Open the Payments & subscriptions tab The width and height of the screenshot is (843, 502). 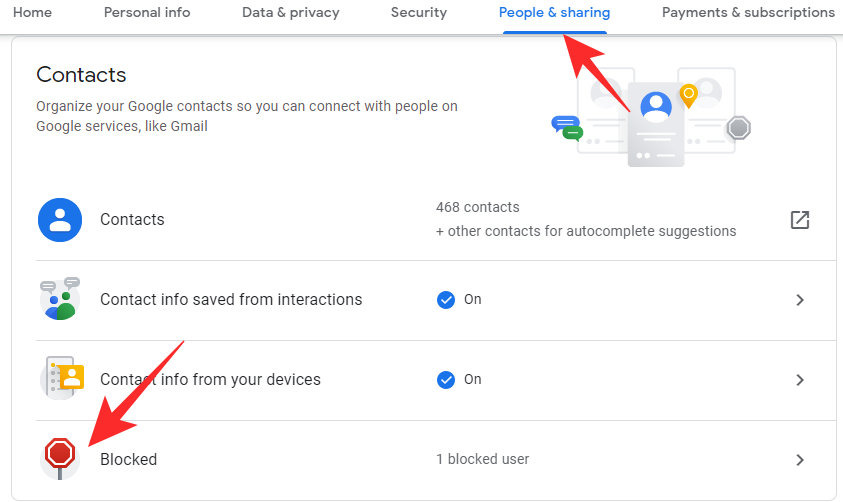[748, 13]
